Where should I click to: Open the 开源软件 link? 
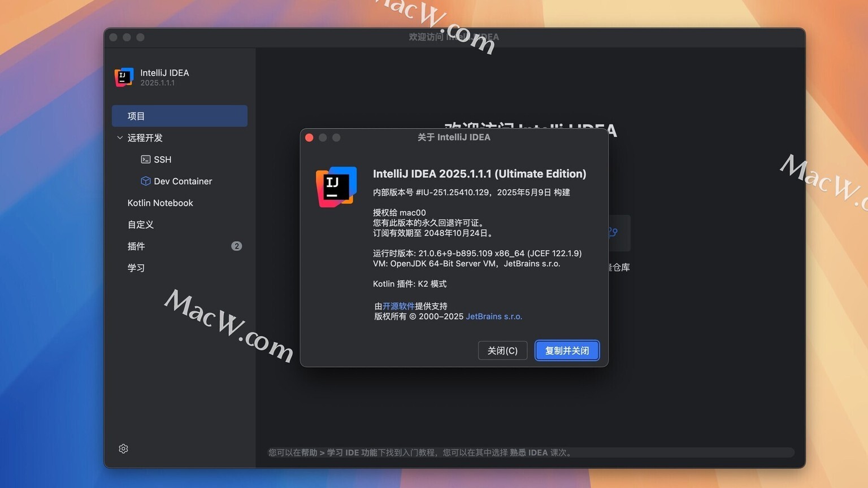click(x=398, y=306)
